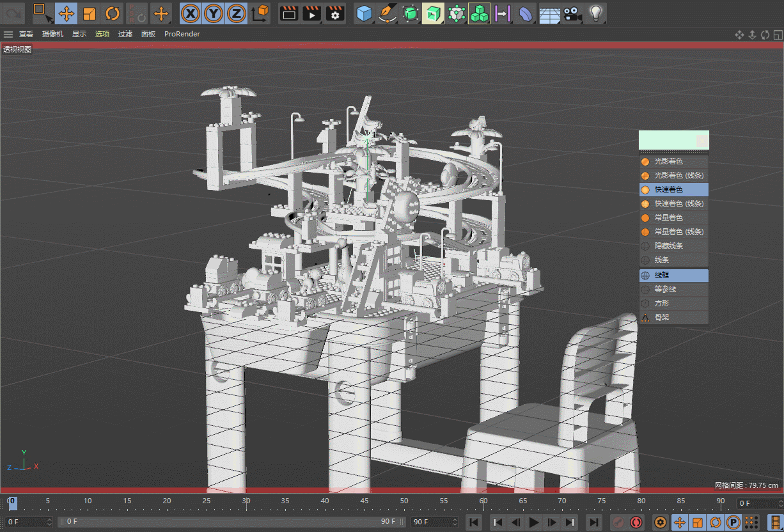Step back one frame
This screenshot has height=532, width=784.
(x=515, y=522)
